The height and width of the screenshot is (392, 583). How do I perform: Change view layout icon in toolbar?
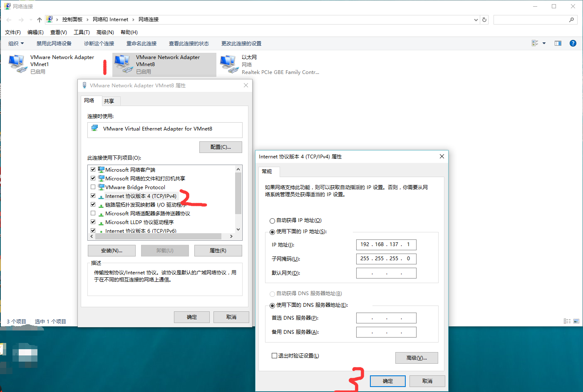pos(535,43)
